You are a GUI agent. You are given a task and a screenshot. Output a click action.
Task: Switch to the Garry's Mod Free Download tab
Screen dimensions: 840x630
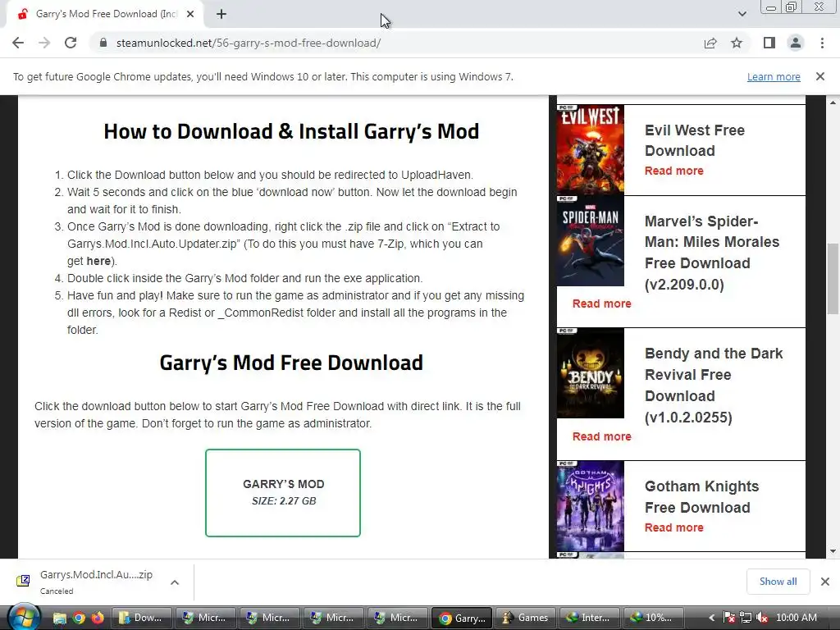106,15
